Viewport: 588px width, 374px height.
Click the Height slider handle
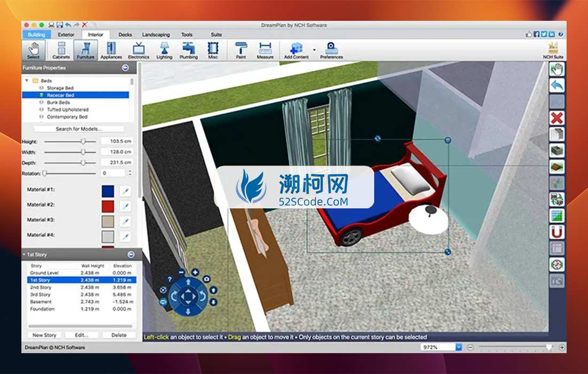(83, 141)
